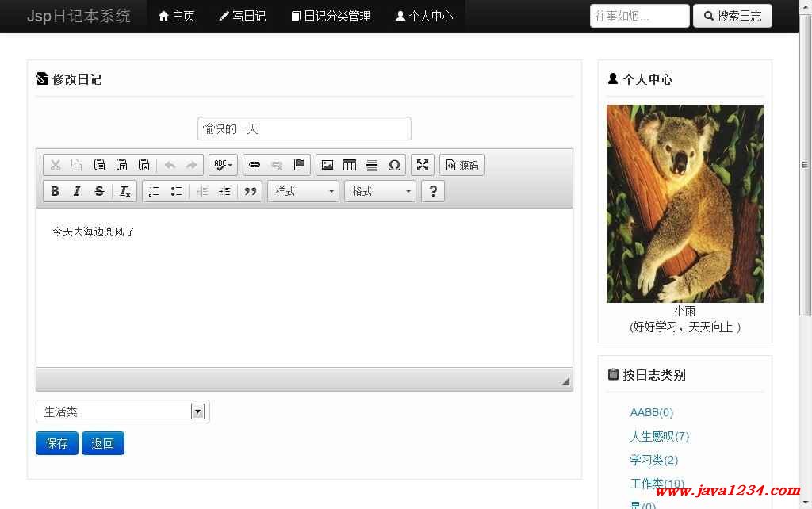This screenshot has height=509, width=812.
Task: Insert an image into the diary
Action: pyautogui.click(x=327, y=165)
